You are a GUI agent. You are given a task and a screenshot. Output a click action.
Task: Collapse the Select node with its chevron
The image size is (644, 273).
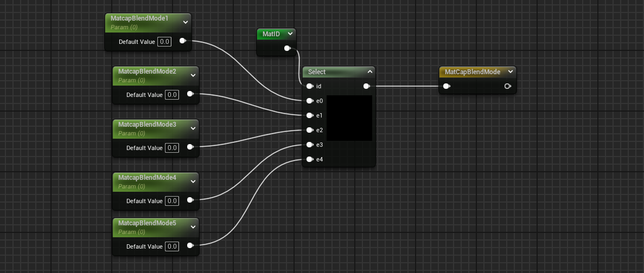(x=369, y=71)
